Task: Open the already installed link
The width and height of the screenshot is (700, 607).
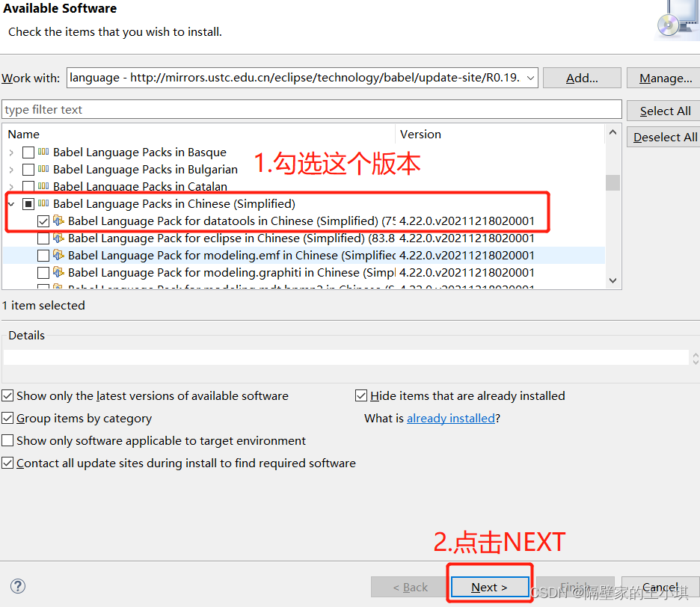Action: (451, 418)
